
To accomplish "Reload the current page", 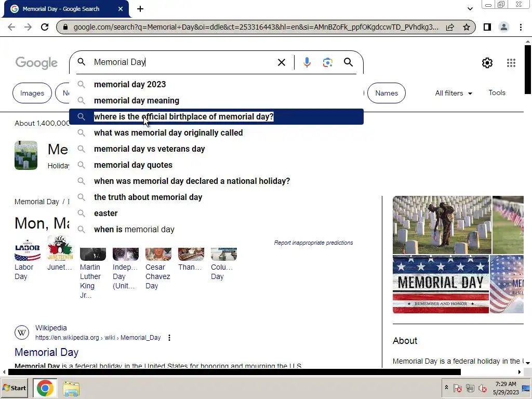I will 45,27.
